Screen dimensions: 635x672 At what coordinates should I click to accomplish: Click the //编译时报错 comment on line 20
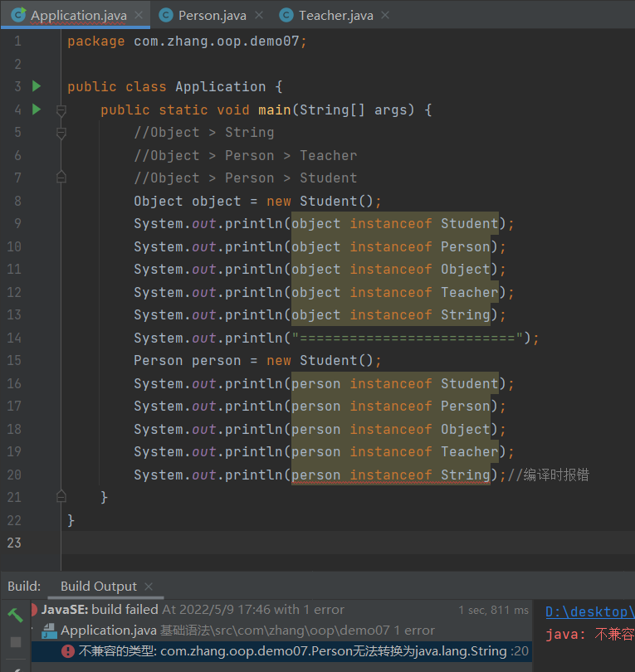[x=549, y=475]
